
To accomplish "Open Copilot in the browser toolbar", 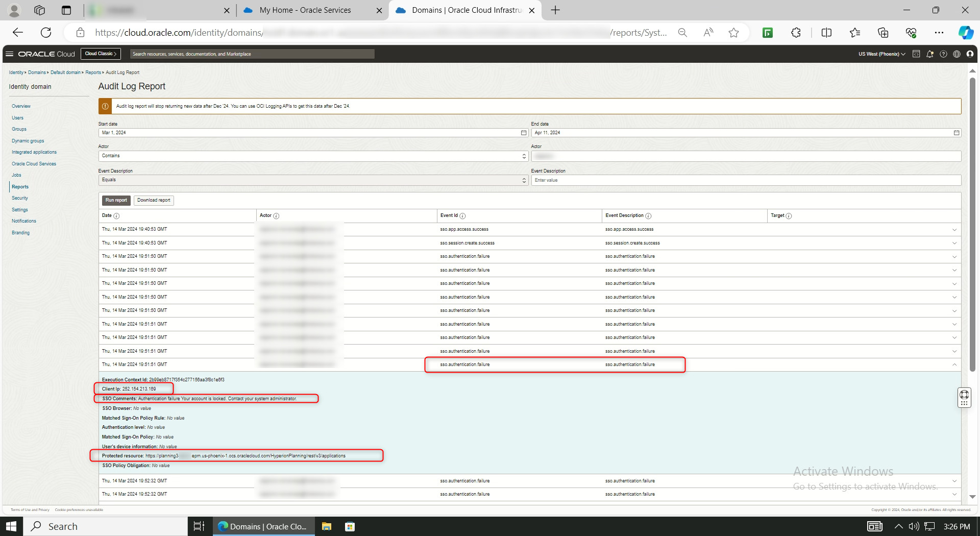I will 965,32.
